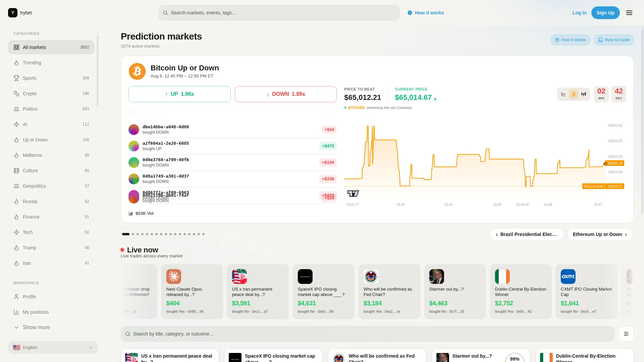The height and width of the screenshot is (362, 644).
Task: Open the hamburger menu icon
Action: [629, 13]
